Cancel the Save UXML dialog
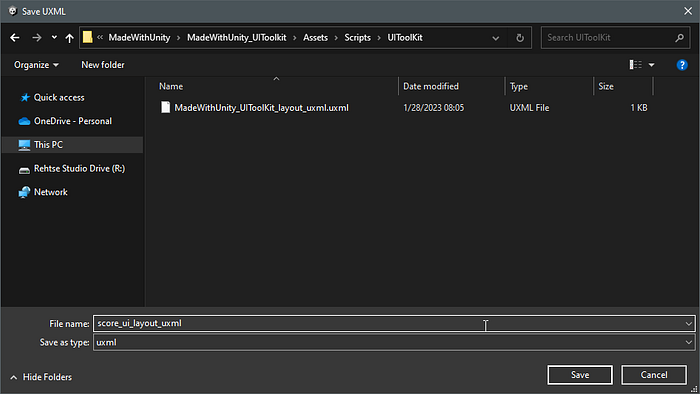This screenshot has width=700, height=394. tap(654, 375)
